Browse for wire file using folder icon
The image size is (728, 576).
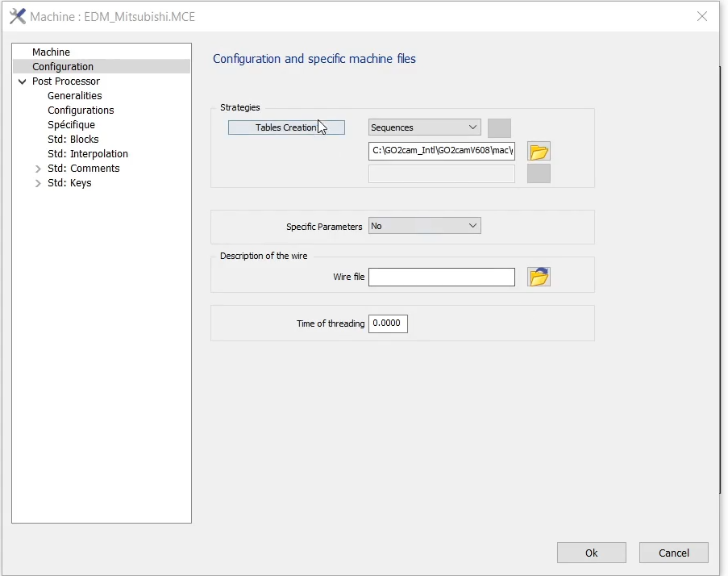click(539, 278)
